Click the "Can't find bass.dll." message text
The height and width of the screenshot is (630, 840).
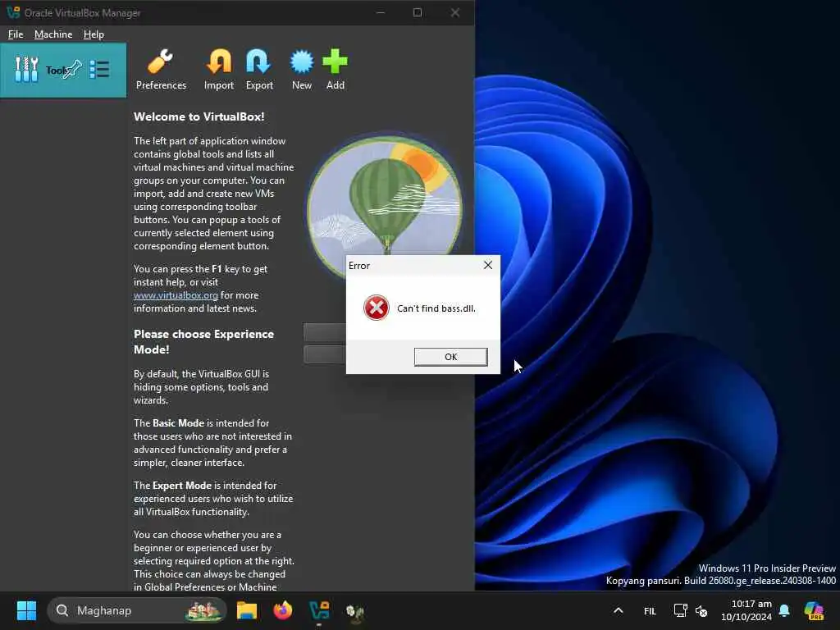tap(436, 308)
